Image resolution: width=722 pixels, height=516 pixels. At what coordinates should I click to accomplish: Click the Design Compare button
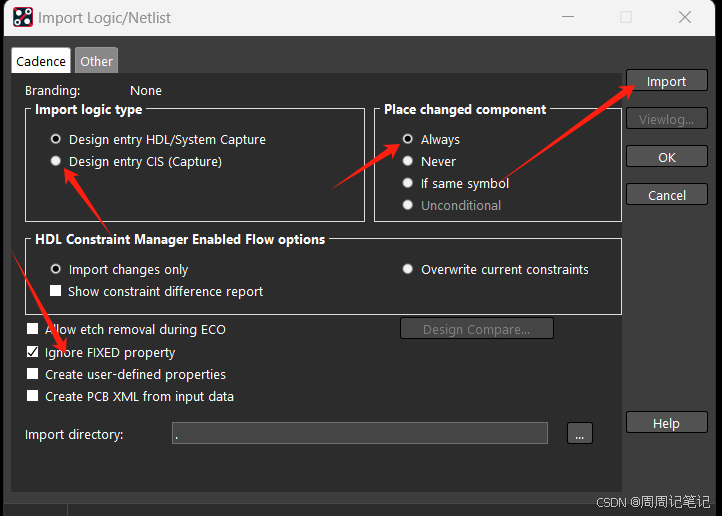pyautogui.click(x=477, y=329)
